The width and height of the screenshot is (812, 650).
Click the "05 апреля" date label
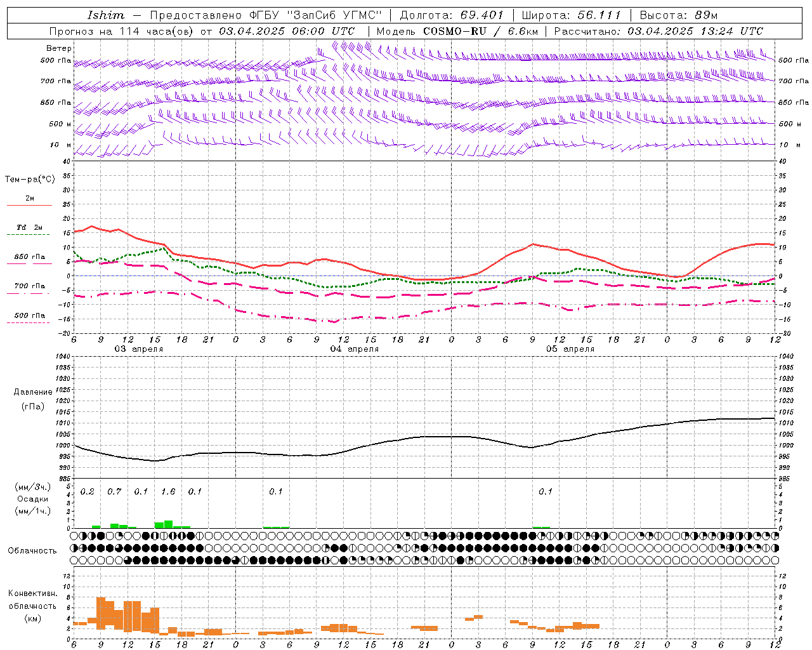click(x=570, y=349)
